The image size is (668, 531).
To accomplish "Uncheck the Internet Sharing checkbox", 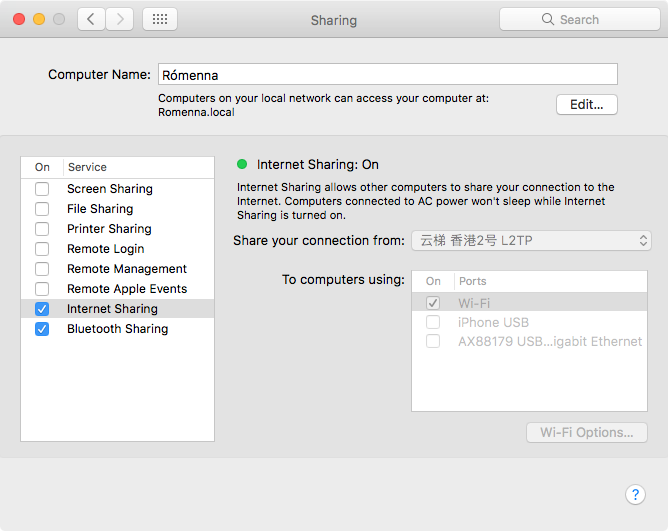I will pos(42,309).
